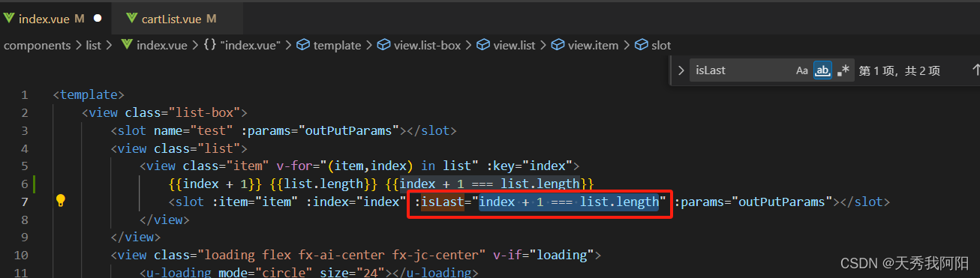Click the unsaved dot on index.vue tab

pyautogui.click(x=98, y=18)
